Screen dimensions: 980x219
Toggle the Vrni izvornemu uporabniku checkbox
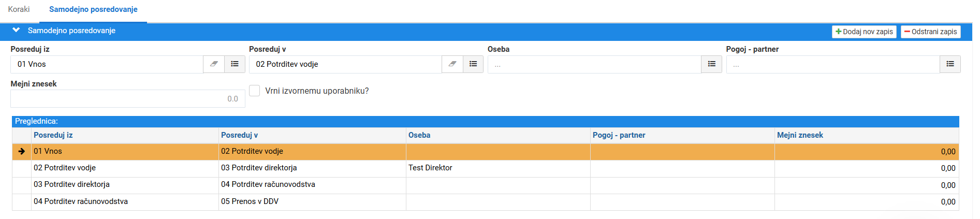[x=255, y=91]
